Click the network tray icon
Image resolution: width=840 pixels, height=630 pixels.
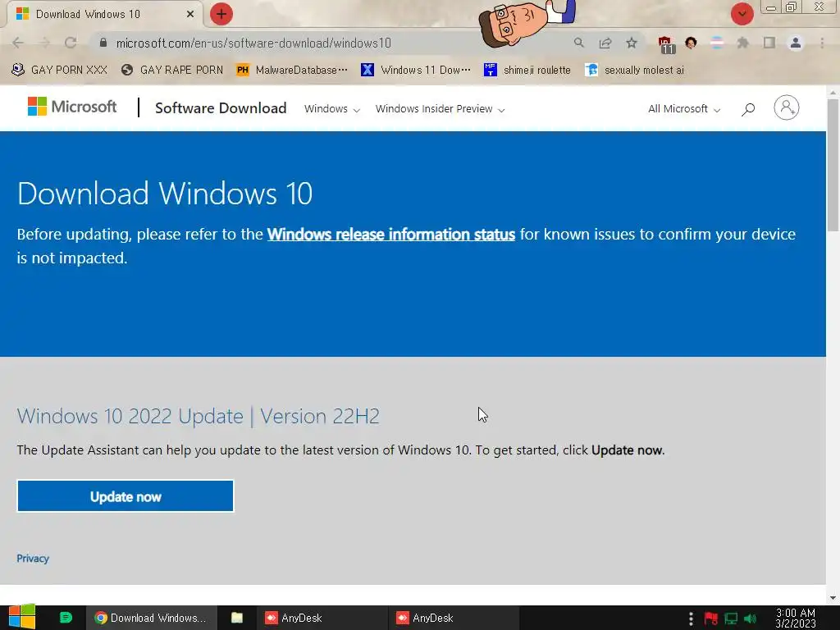click(731, 619)
